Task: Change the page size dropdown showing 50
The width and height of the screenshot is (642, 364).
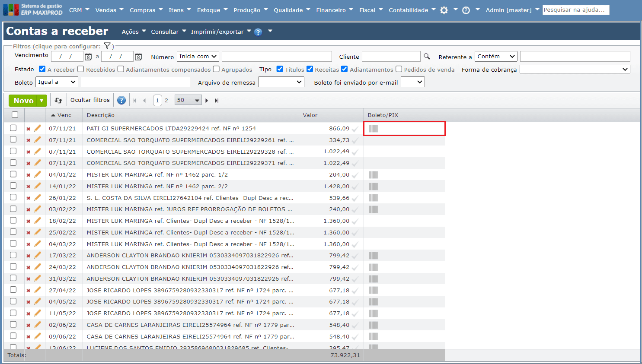Action: [188, 100]
